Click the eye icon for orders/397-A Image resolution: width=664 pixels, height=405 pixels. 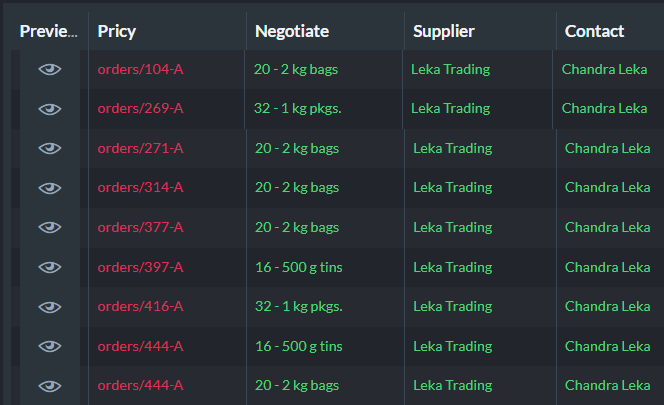point(50,267)
